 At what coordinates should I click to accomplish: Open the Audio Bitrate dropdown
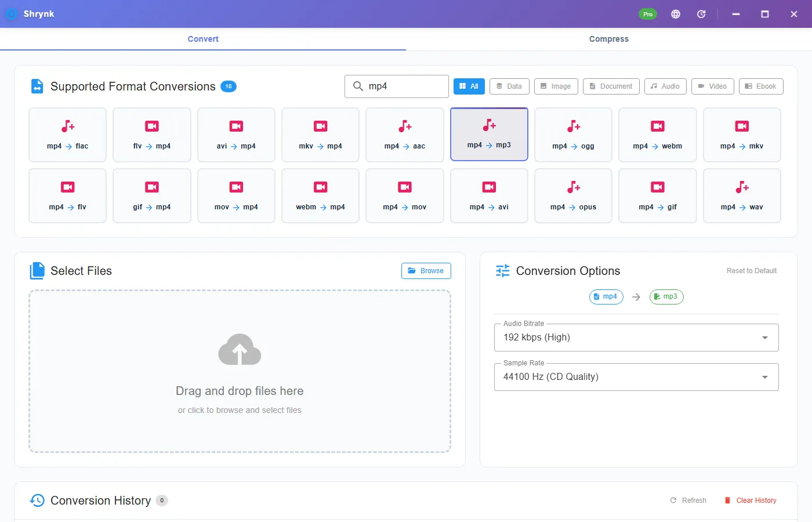pyautogui.click(x=636, y=338)
